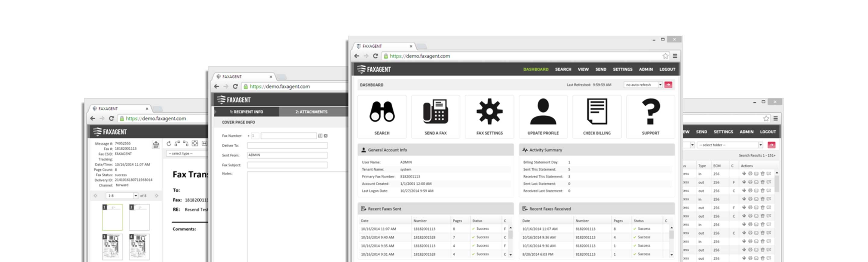Image resolution: width=868 pixels, height=262 pixels.
Task: Click the rotate refresh icon in the fax viewer toolbar
Action: [x=169, y=143]
